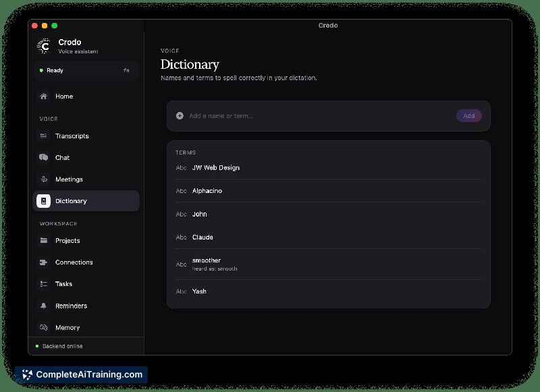Image resolution: width=540 pixels, height=392 pixels.
Task: Select the Claude term
Action: click(x=202, y=237)
